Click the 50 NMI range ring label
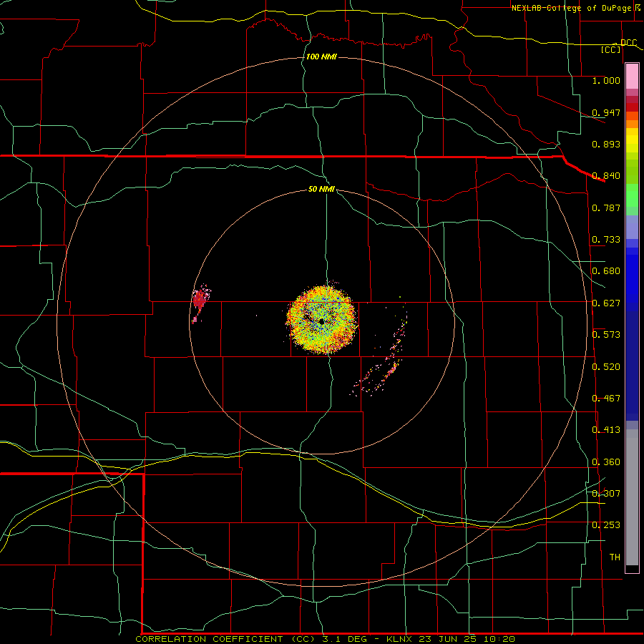Viewport: 644px width, 644px height. click(321, 190)
